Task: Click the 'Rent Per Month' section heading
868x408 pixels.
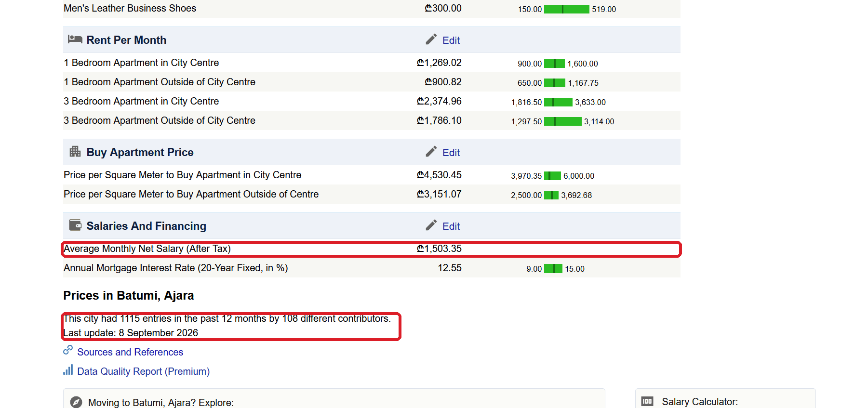Action: click(x=126, y=40)
